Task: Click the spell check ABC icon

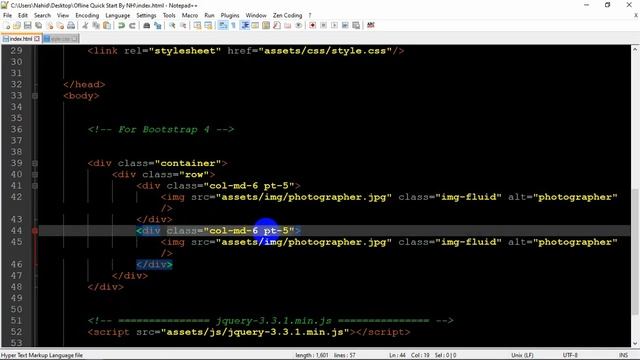Action: click(371, 25)
